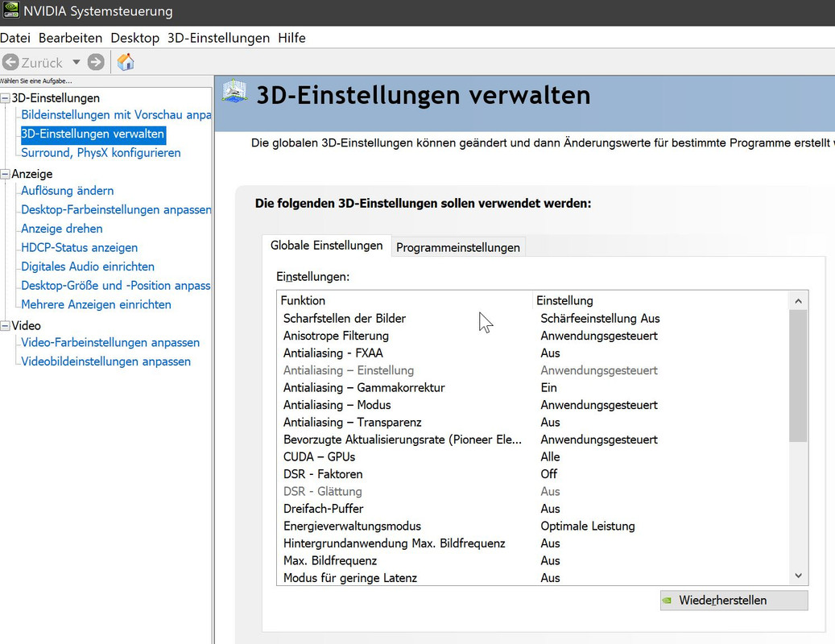835x644 pixels.
Task: Select 3D-Einstellungen verwalten in the tree
Action: (93, 134)
